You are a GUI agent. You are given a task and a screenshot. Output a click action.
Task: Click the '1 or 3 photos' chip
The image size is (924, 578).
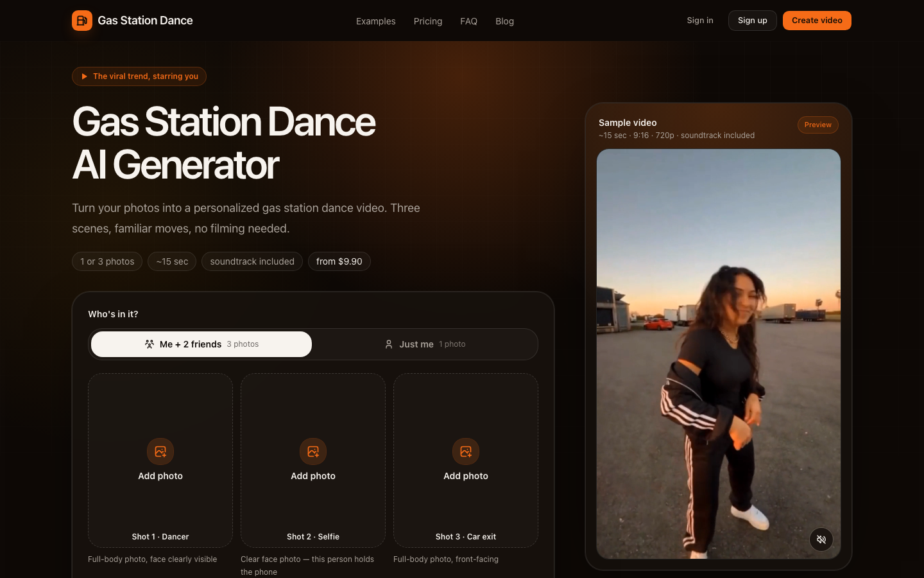[107, 261]
